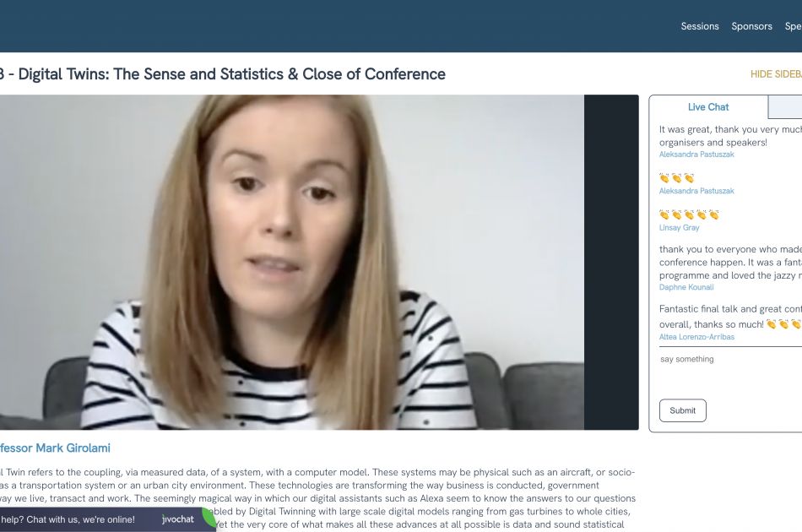Click the HIDE SIDEBAR link
This screenshot has height=532, width=802.
point(776,74)
